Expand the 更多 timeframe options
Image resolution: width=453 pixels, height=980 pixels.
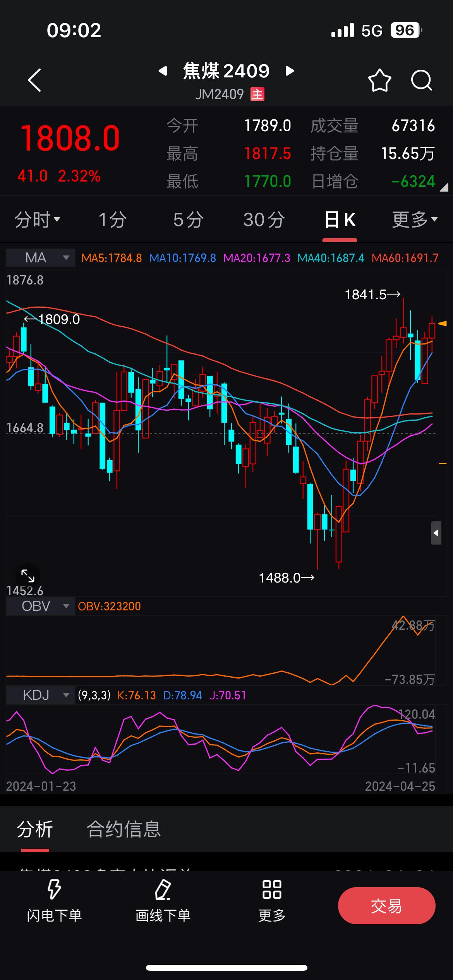[414, 220]
